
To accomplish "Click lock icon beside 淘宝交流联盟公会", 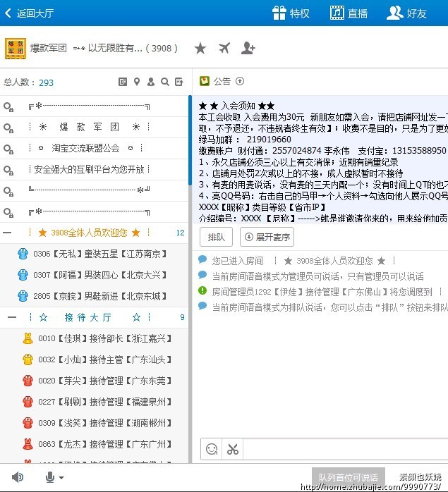I will (8, 149).
